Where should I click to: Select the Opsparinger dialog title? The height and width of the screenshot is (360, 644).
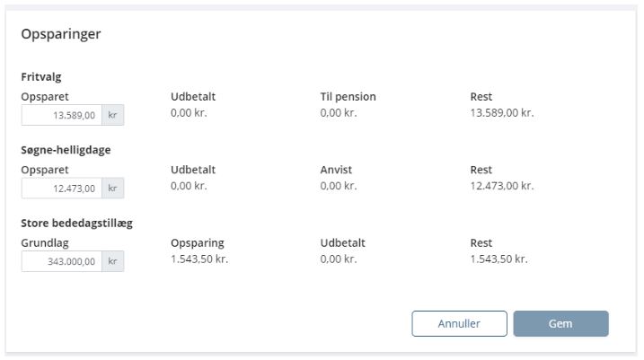61,34
